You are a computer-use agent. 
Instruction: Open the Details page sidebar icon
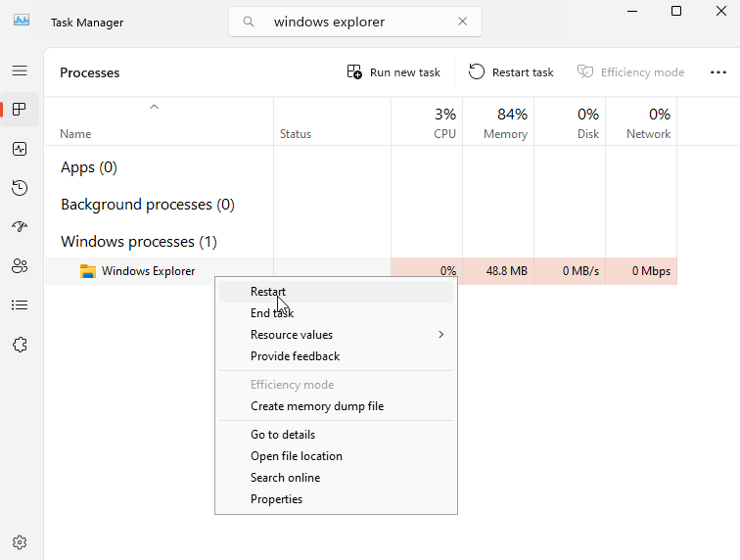(20, 305)
